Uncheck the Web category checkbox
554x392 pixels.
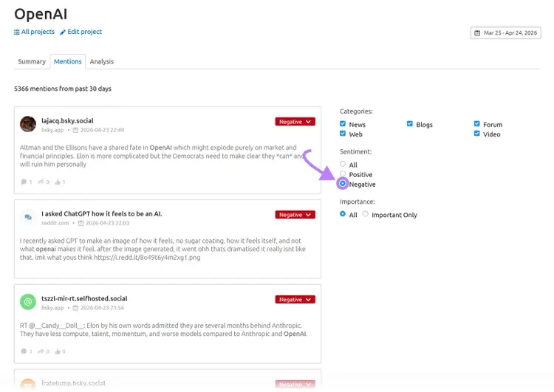343,134
